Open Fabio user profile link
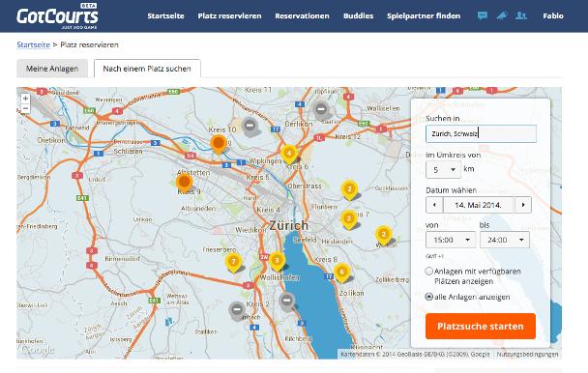The image size is (588, 373). (x=553, y=15)
